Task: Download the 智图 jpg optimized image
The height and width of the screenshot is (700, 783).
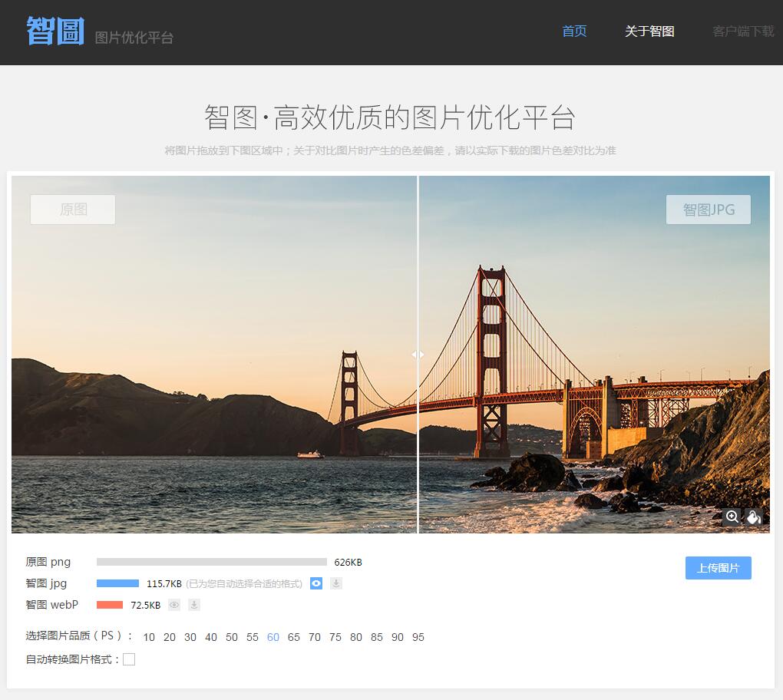Action: (336, 583)
